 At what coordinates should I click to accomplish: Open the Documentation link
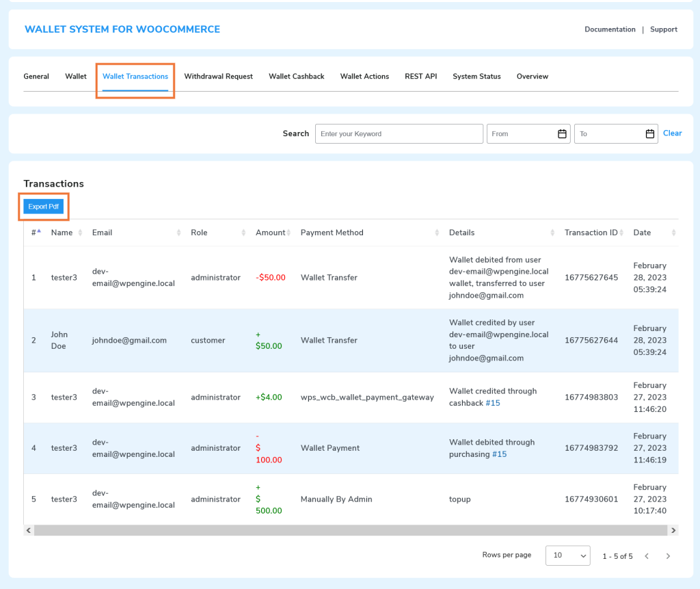click(x=610, y=29)
